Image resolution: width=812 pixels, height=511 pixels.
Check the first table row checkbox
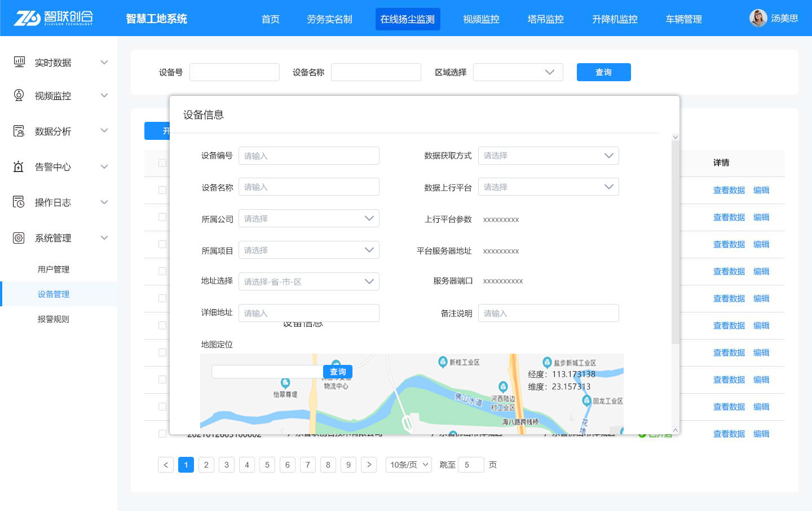click(162, 190)
